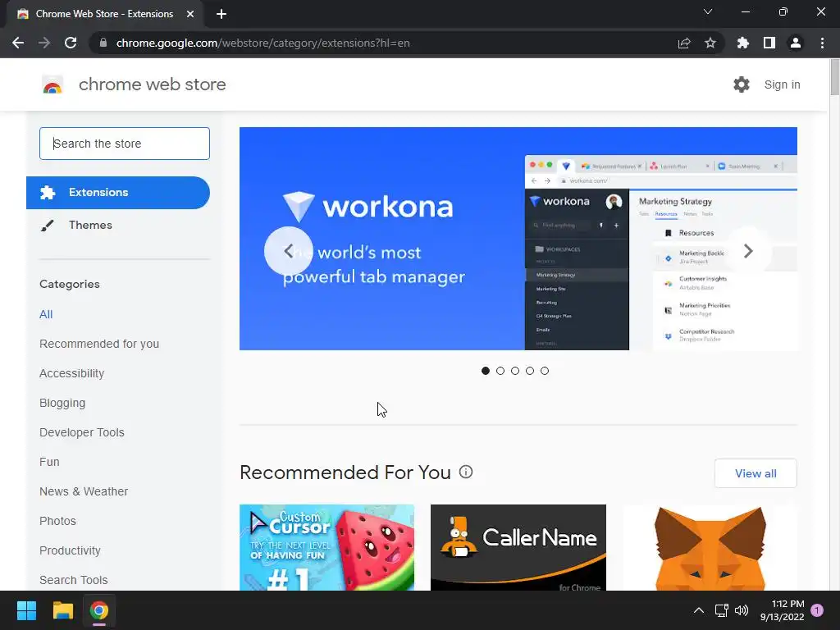The width and height of the screenshot is (840, 630).
Task: Click the chrome web store logo
Action: (52, 84)
